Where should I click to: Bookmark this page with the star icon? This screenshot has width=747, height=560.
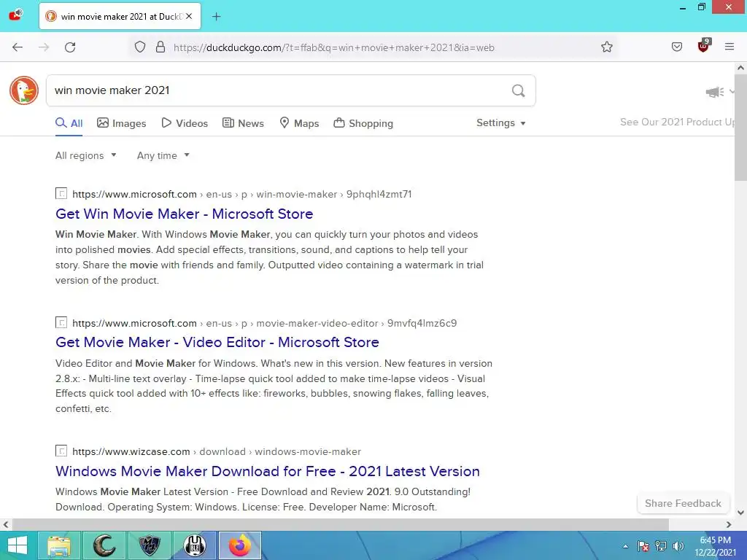pos(606,47)
